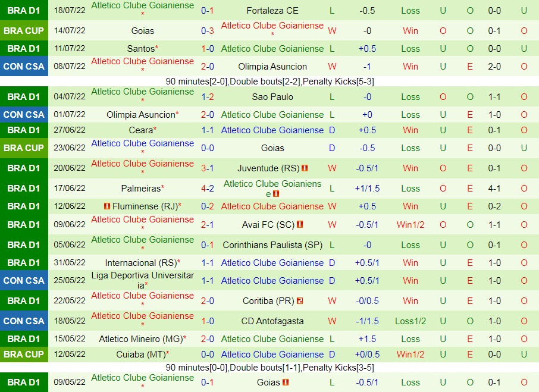Image resolution: width=539 pixels, height=392 pixels.
Task: Open the Cuiaba (MT) team link
Action: [143, 355]
